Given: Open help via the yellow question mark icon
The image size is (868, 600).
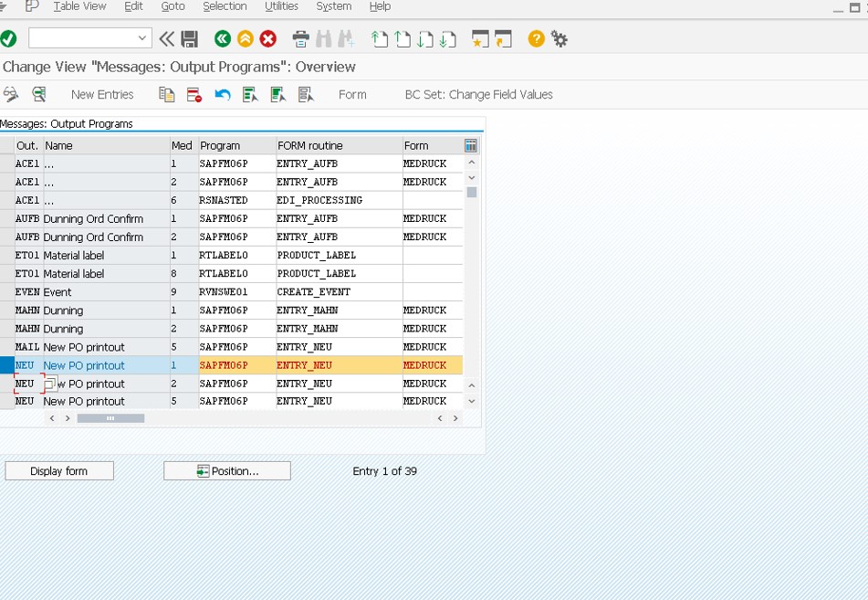Looking at the screenshot, I should click(x=536, y=38).
